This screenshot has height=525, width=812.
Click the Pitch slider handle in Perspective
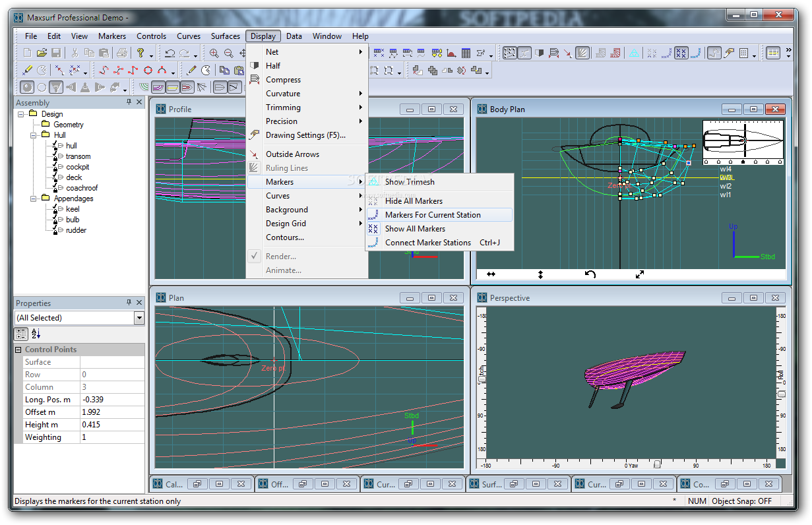click(482, 379)
